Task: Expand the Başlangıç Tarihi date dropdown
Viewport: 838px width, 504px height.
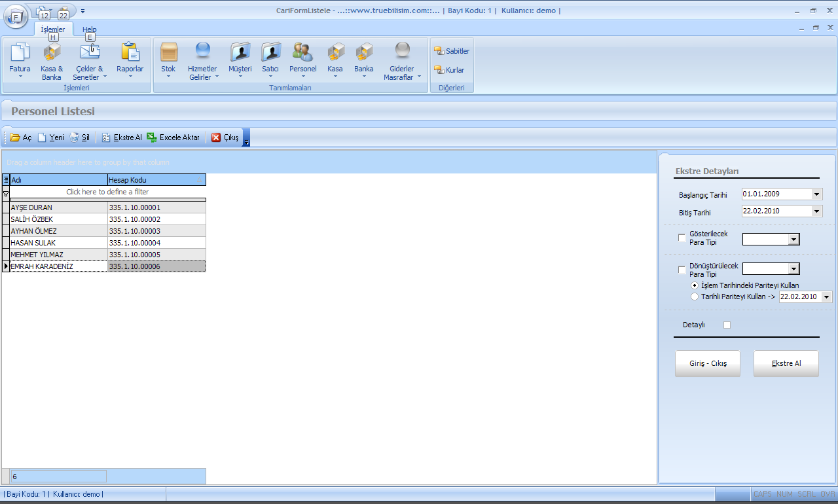Action: point(816,194)
